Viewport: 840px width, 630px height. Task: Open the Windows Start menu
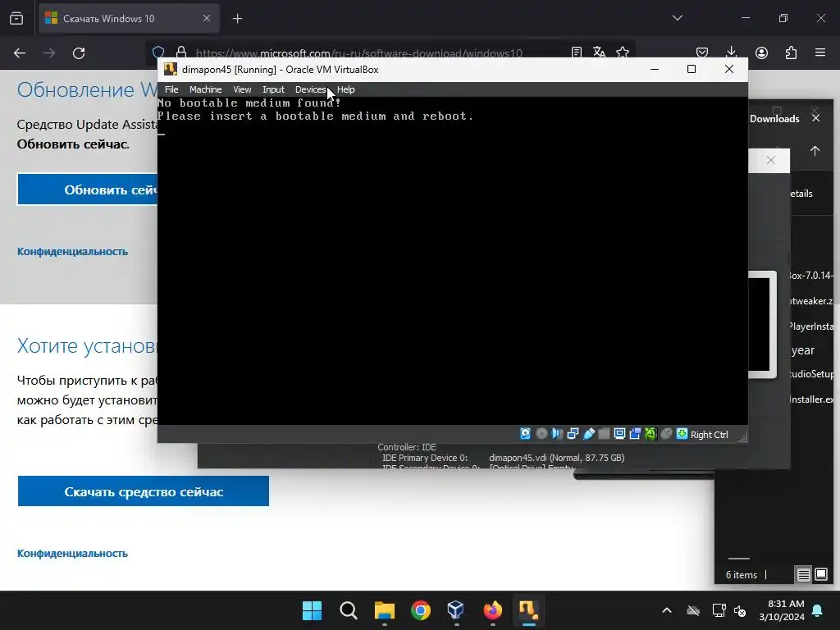pyautogui.click(x=312, y=610)
